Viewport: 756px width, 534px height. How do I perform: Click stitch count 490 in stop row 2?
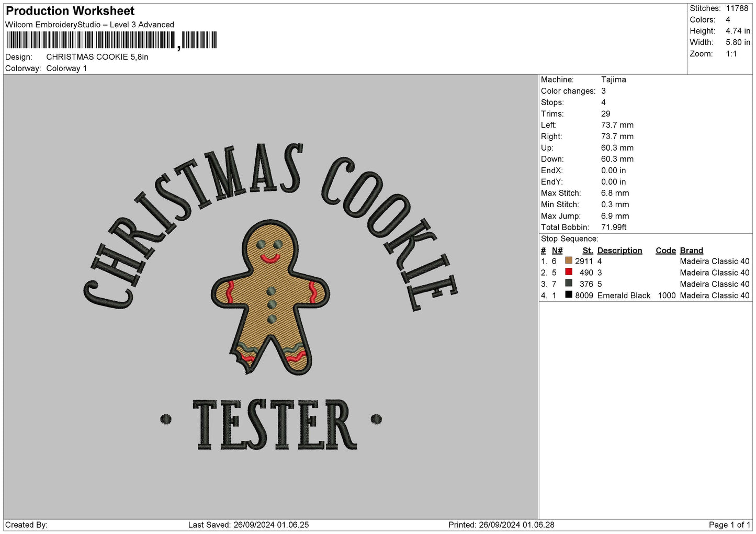(586, 272)
